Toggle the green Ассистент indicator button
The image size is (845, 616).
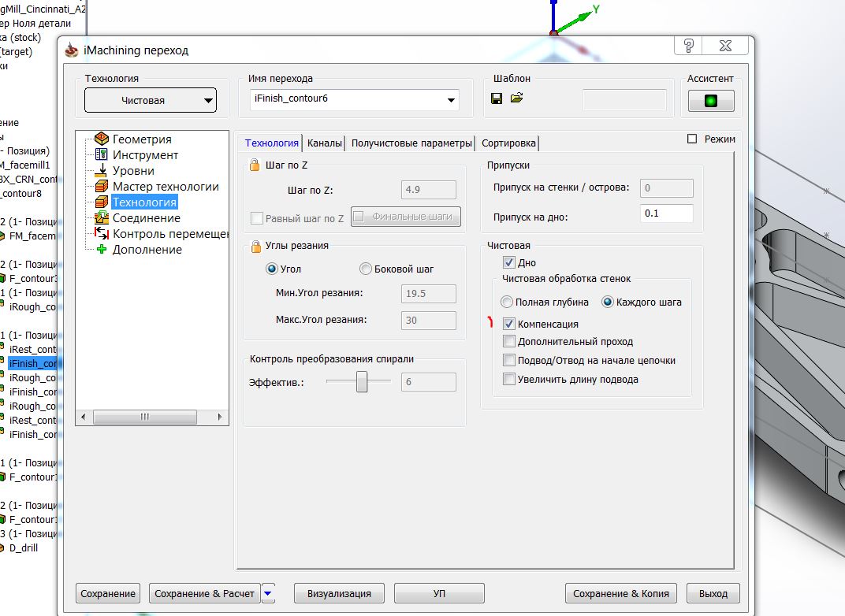pyautogui.click(x=711, y=101)
